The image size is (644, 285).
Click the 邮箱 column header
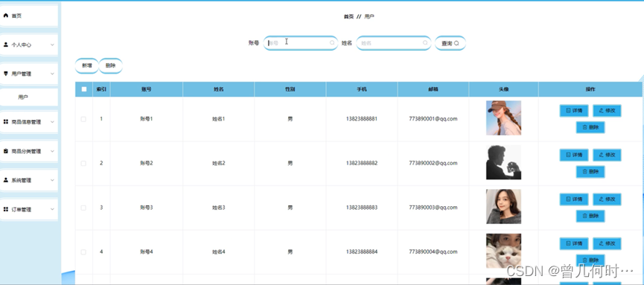[433, 89]
